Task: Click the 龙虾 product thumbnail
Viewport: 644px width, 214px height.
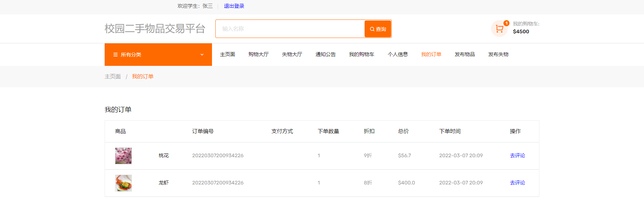Action: tap(123, 183)
